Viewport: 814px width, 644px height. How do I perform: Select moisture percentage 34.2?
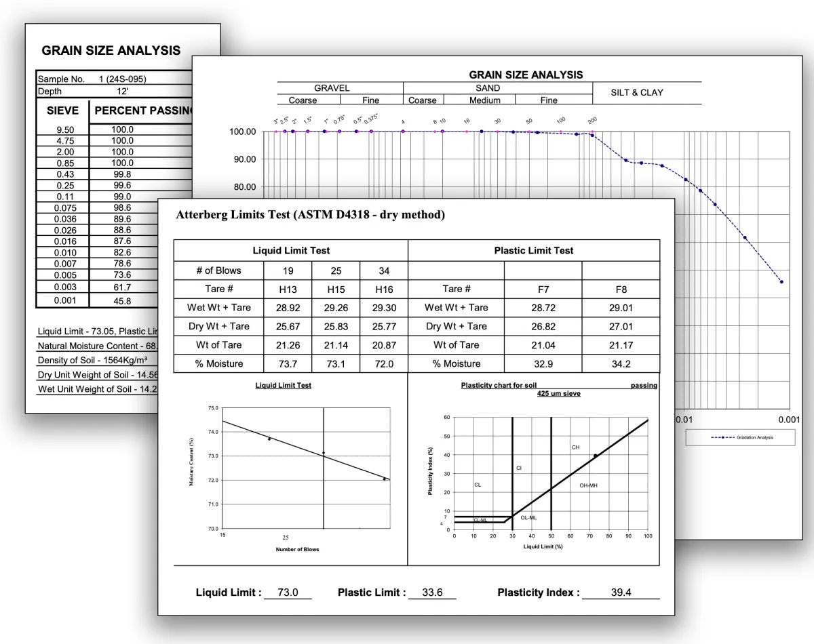tap(621, 364)
